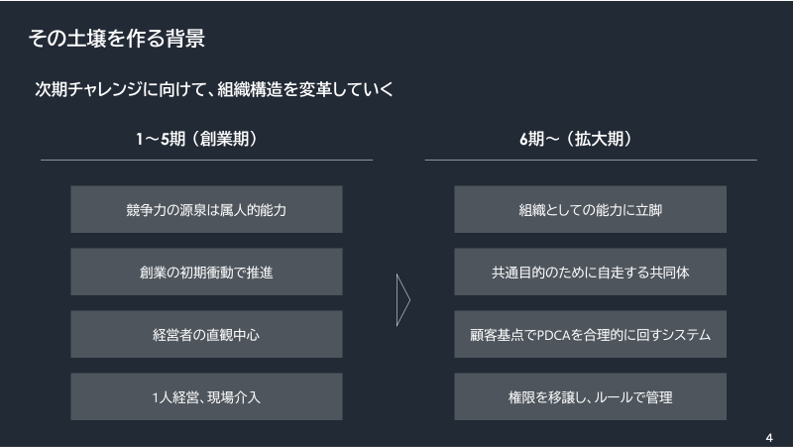Click the box 創業の初期衝動で推進

click(x=206, y=272)
